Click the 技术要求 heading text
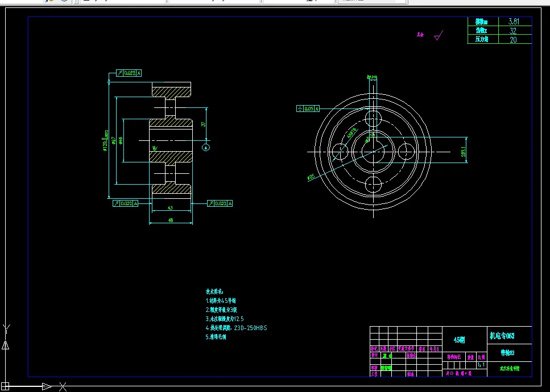550x392 pixels. [x=214, y=291]
